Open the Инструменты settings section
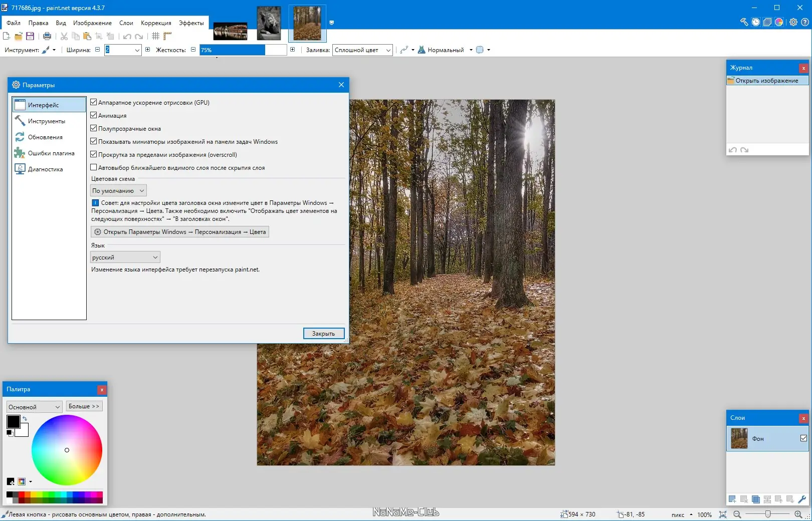812x521 pixels. (x=49, y=121)
